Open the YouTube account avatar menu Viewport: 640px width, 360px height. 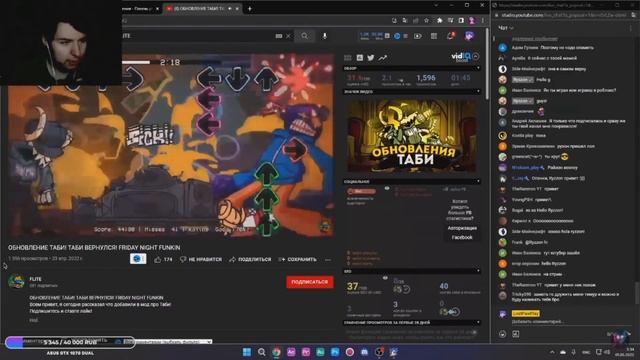point(469,36)
